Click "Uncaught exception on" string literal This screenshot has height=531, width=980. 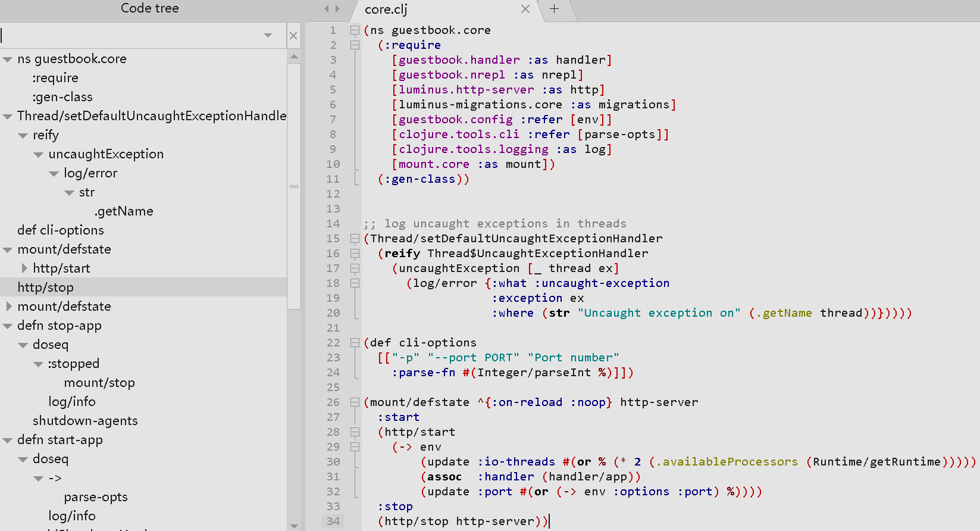coord(659,313)
